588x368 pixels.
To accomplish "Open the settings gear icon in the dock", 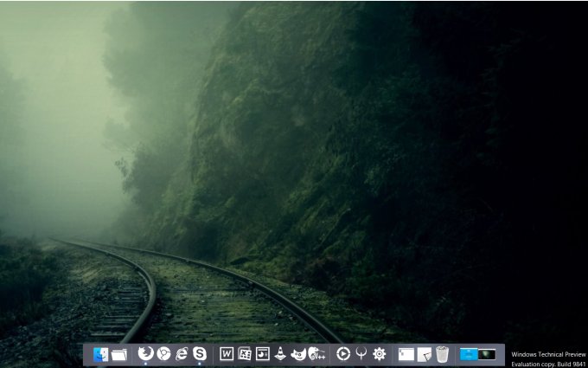I will [x=379, y=354].
